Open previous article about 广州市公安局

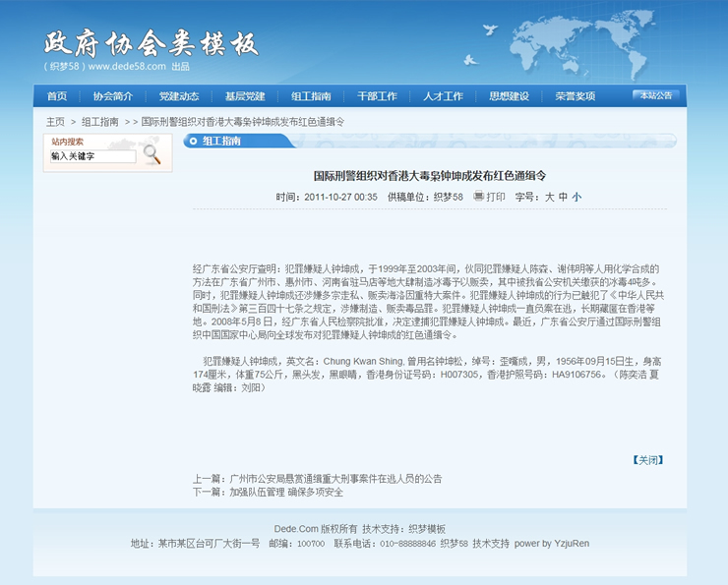(334, 479)
